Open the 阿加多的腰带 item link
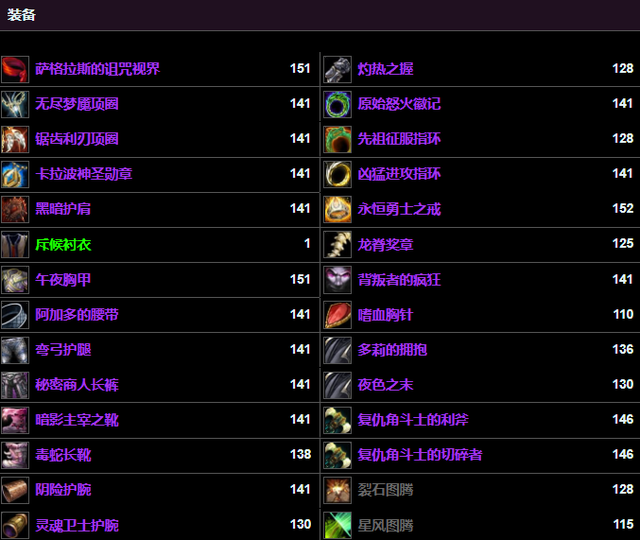This screenshot has width=640, height=540. point(77,315)
